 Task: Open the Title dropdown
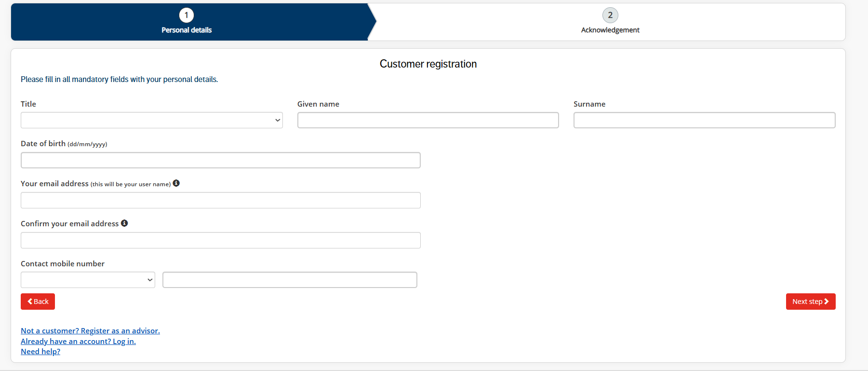151,120
